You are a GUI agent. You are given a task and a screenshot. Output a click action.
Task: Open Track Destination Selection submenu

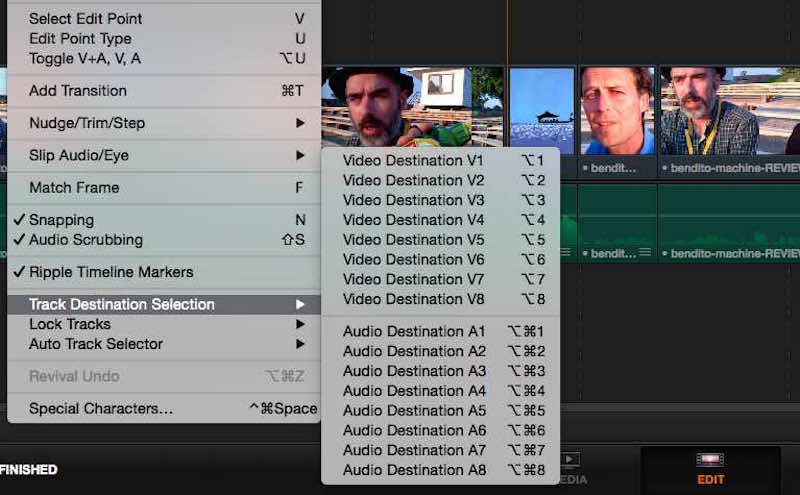164,304
